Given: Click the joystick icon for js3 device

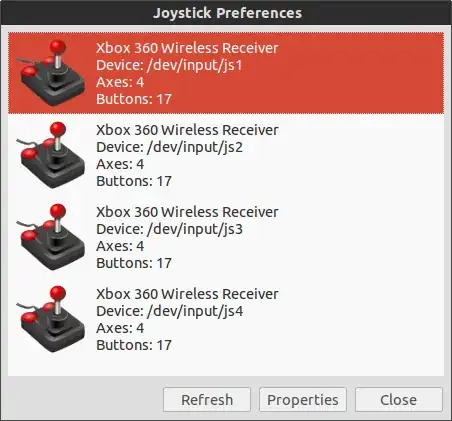Looking at the screenshot, I should (x=51, y=237).
